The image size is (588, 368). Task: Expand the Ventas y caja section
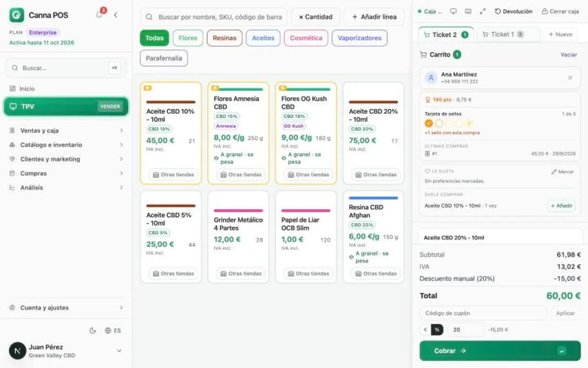point(66,131)
